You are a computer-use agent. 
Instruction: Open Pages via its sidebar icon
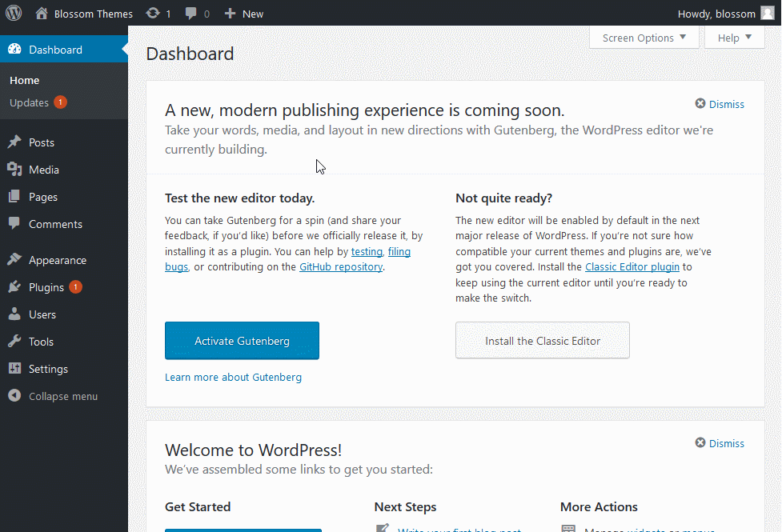[14, 197]
